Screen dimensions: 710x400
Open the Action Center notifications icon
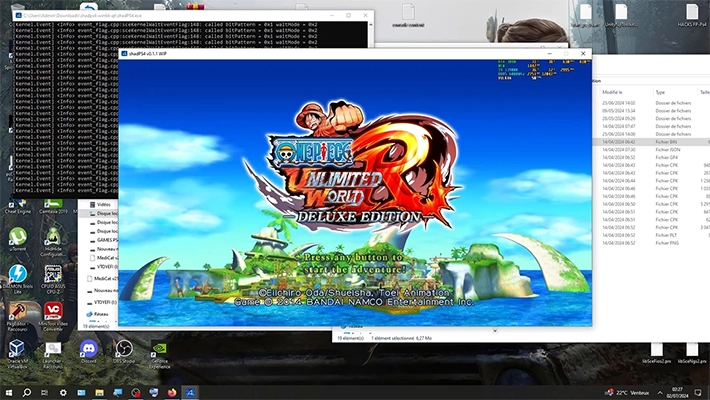click(698, 392)
